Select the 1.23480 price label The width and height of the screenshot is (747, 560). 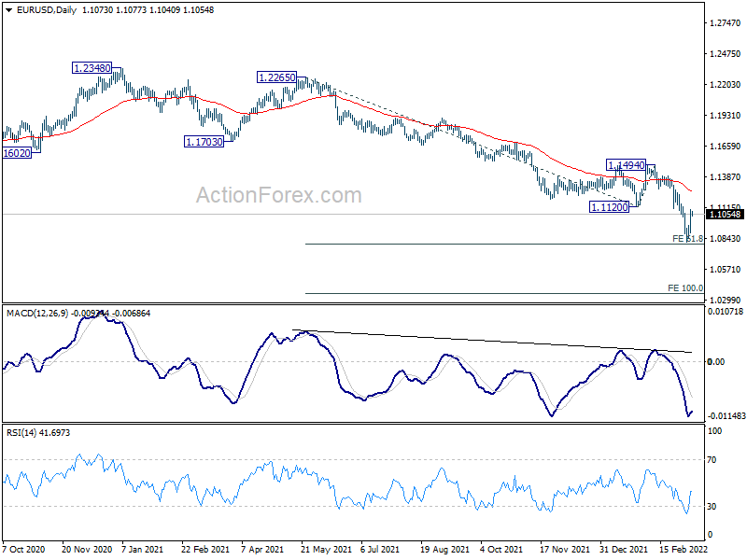(x=92, y=68)
